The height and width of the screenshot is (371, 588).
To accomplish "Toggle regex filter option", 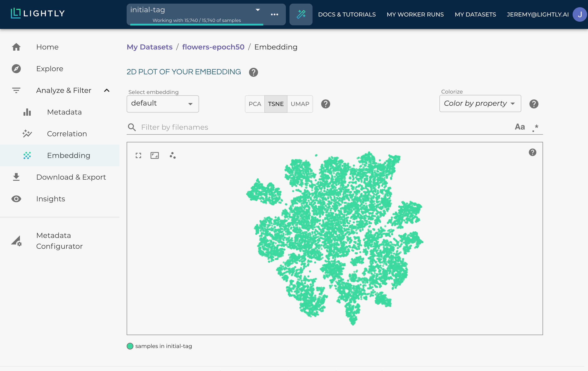I will 535,127.
